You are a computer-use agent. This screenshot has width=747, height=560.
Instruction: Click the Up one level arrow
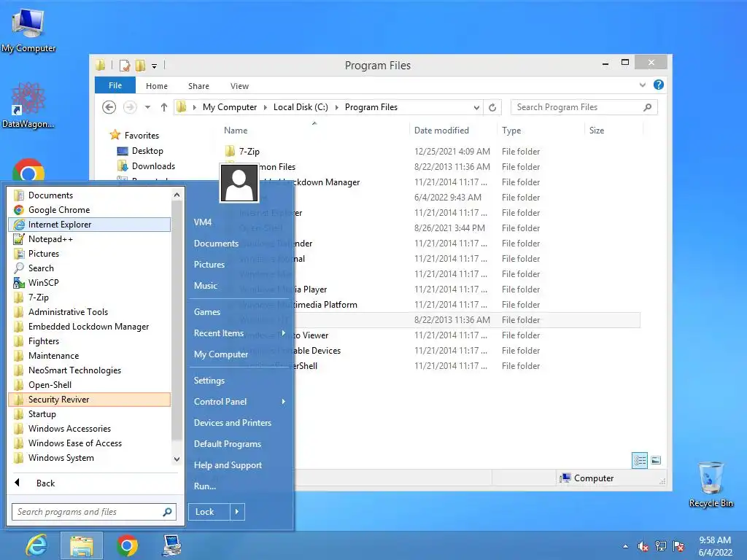[164, 107]
